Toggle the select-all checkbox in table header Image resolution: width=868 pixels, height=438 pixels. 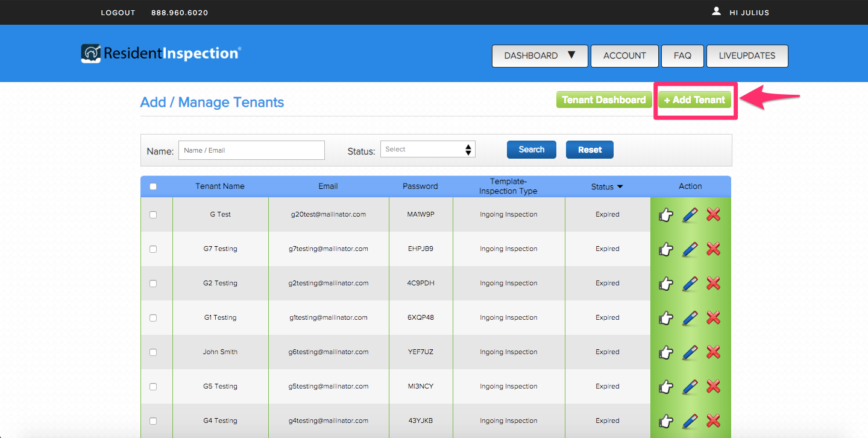point(153,186)
